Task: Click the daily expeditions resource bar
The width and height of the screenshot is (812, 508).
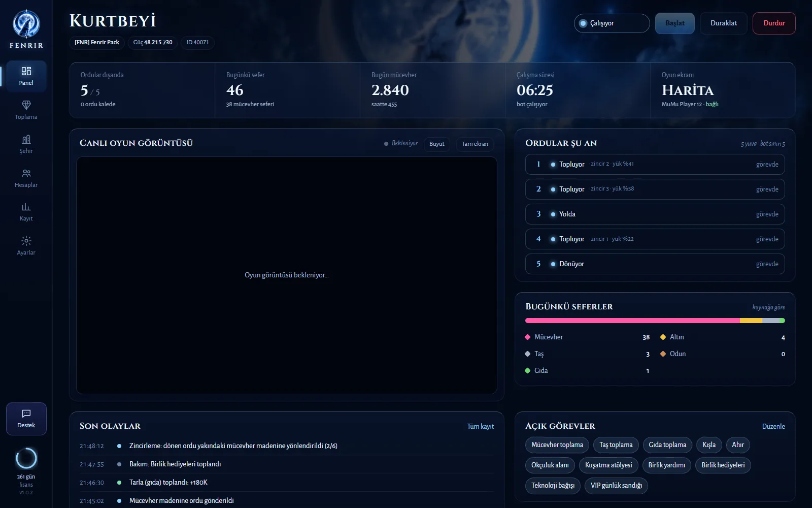Action: [655, 321]
